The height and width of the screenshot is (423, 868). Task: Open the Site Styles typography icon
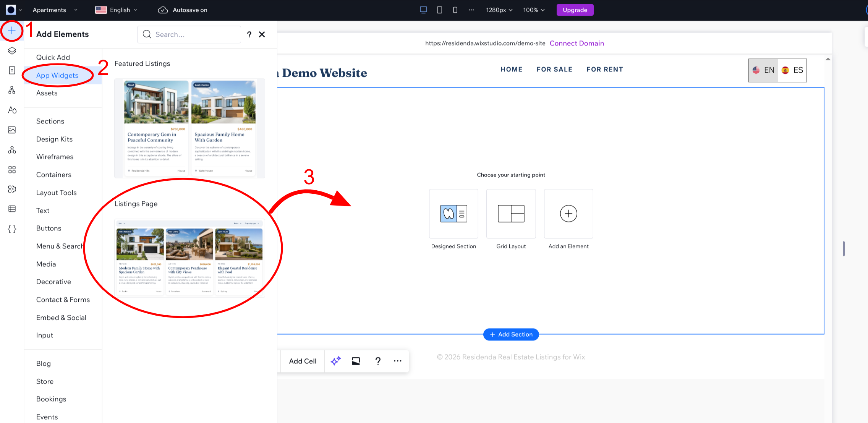click(12, 110)
